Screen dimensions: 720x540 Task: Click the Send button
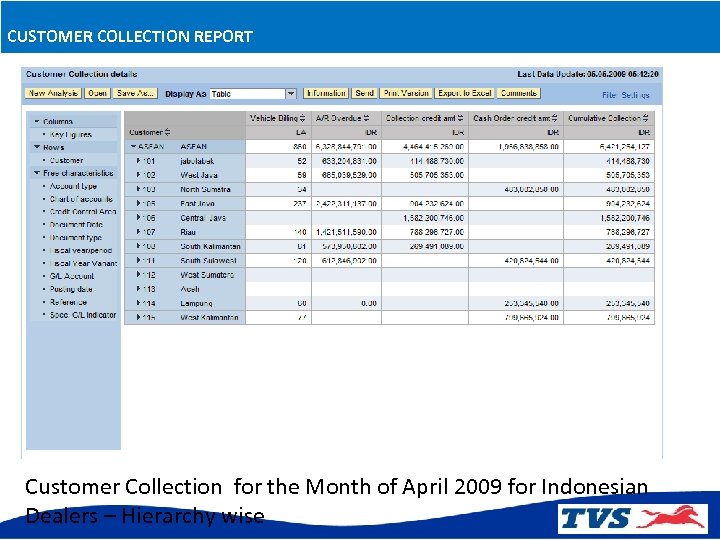(364, 93)
